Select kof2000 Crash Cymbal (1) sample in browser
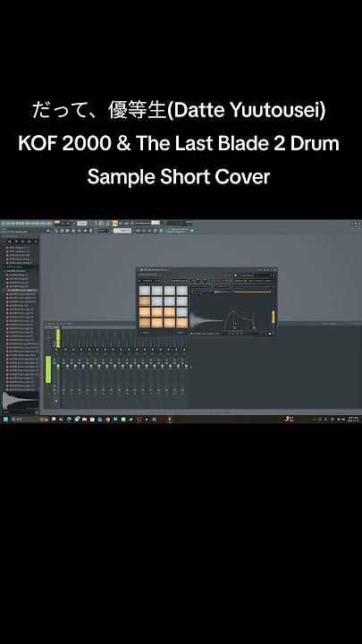This screenshot has width=362, height=644. pyautogui.click(x=22, y=290)
